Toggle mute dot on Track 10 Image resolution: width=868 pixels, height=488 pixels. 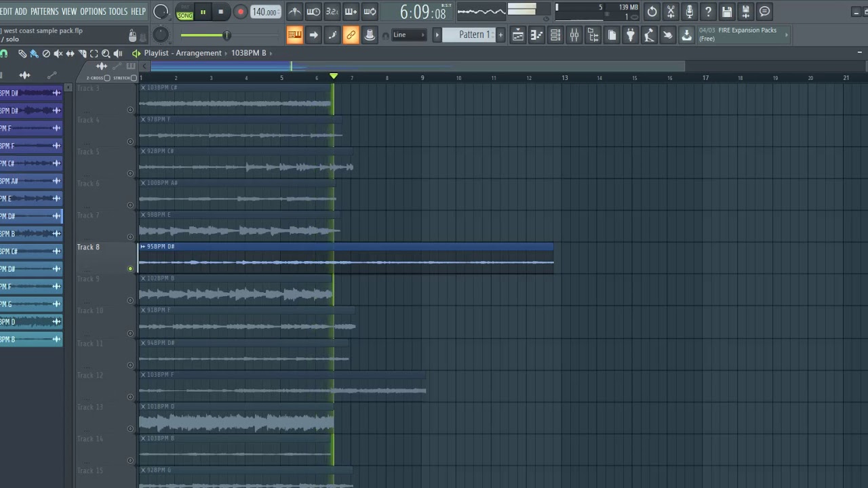(x=130, y=333)
